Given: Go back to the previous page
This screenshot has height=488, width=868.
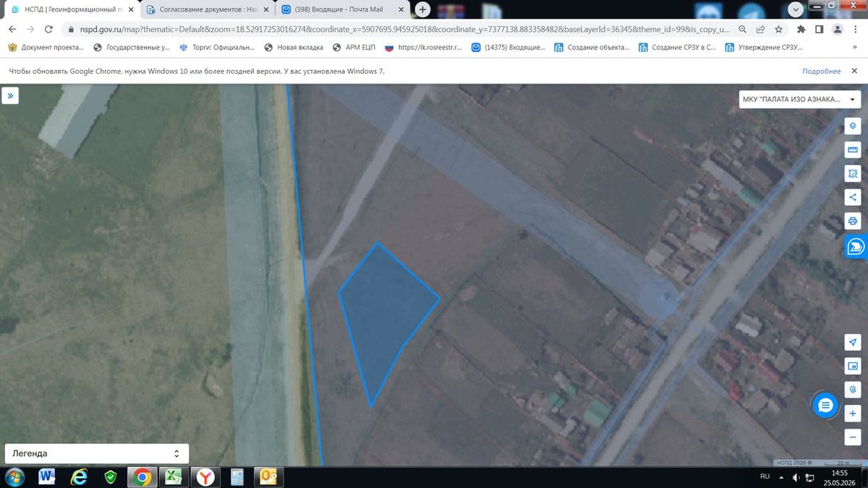Looking at the screenshot, I should 12,30.
